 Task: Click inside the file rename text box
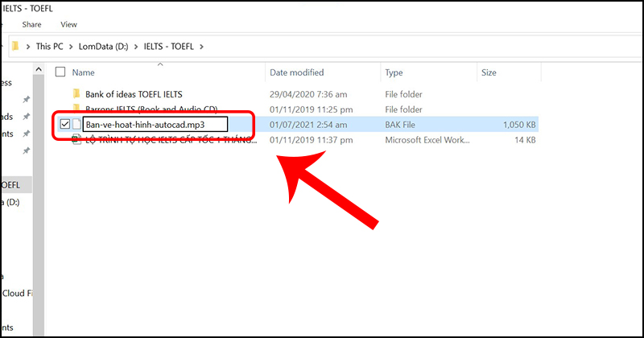[x=155, y=125]
